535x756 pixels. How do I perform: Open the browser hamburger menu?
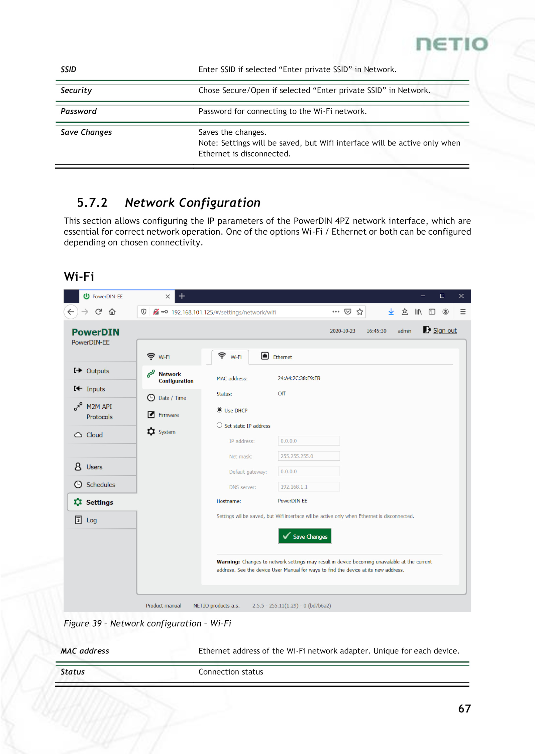(x=463, y=312)
